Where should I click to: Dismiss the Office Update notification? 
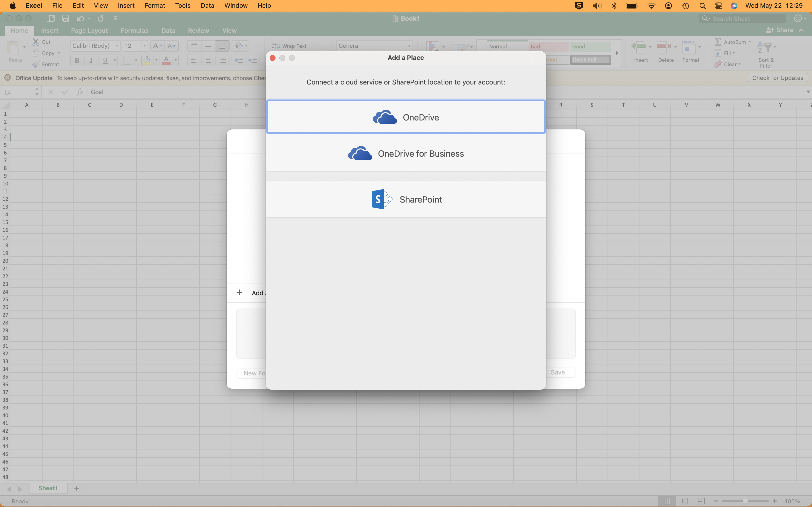pyautogui.click(x=8, y=78)
